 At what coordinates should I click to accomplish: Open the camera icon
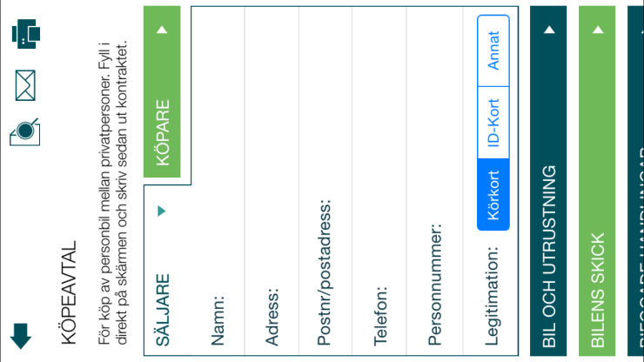24,132
